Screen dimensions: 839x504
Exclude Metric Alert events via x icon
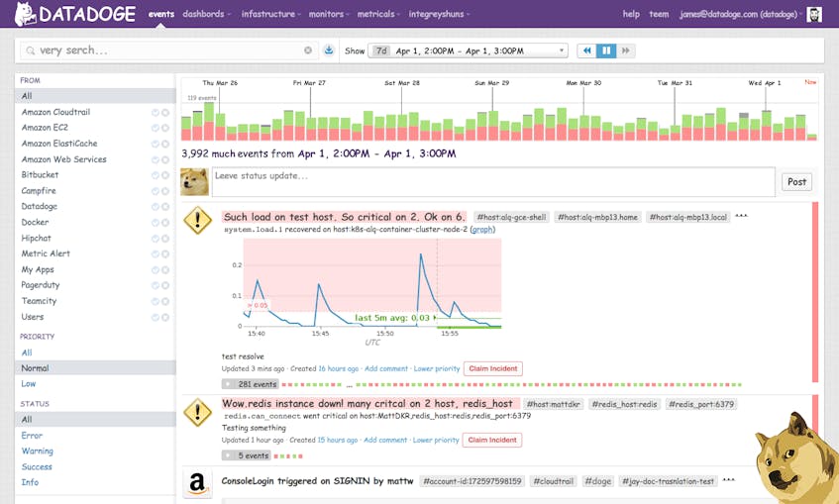[x=165, y=254]
